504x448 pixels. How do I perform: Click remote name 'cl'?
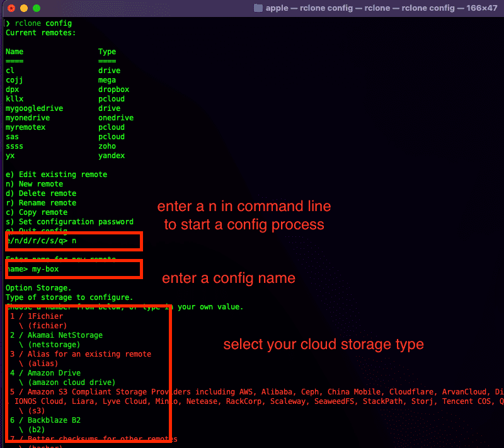point(10,71)
